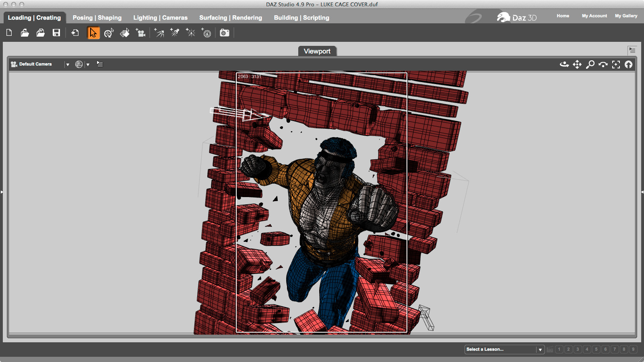Switch to Loading | Creating tab
Viewport: 644px width, 362px height.
[x=34, y=18]
